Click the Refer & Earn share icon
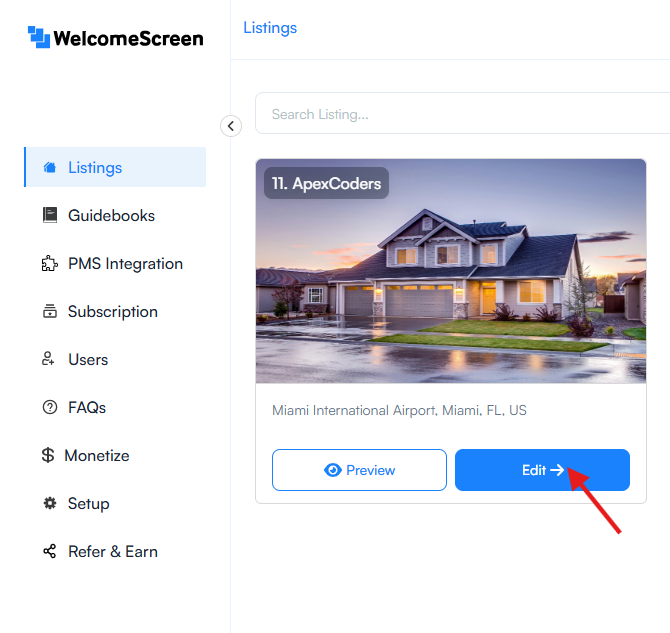 tap(50, 551)
